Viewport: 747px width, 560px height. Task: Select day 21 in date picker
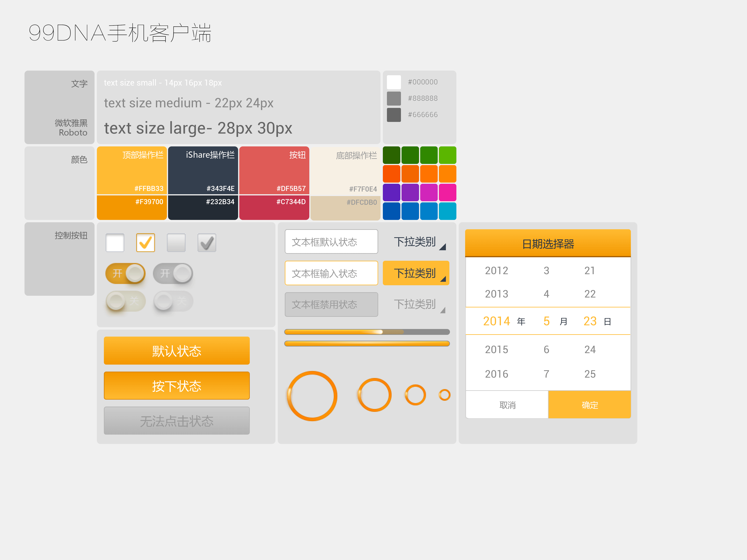click(590, 270)
